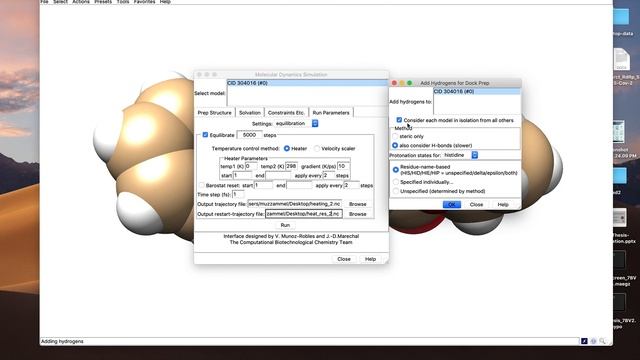Open the Favorites menu
Image resolution: width=640 pixels, height=360 pixels.
pyautogui.click(x=144, y=2)
